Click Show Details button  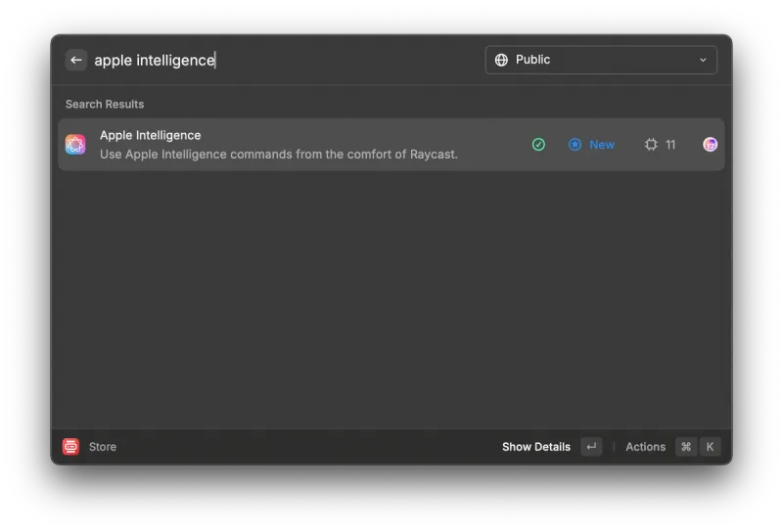[535, 447]
